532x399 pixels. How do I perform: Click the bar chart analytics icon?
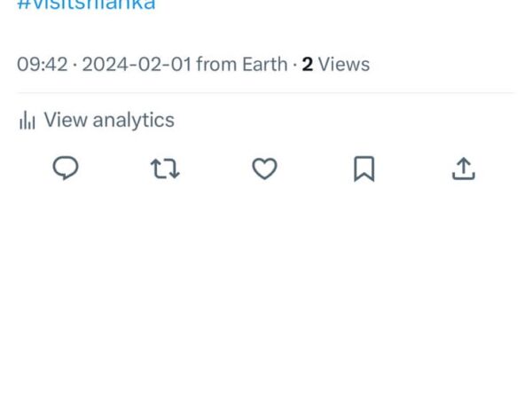pos(27,121)
